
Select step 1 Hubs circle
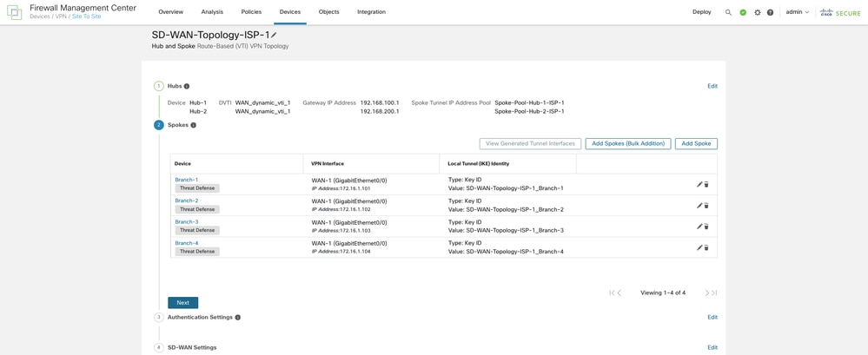click(x=159, y=86)
